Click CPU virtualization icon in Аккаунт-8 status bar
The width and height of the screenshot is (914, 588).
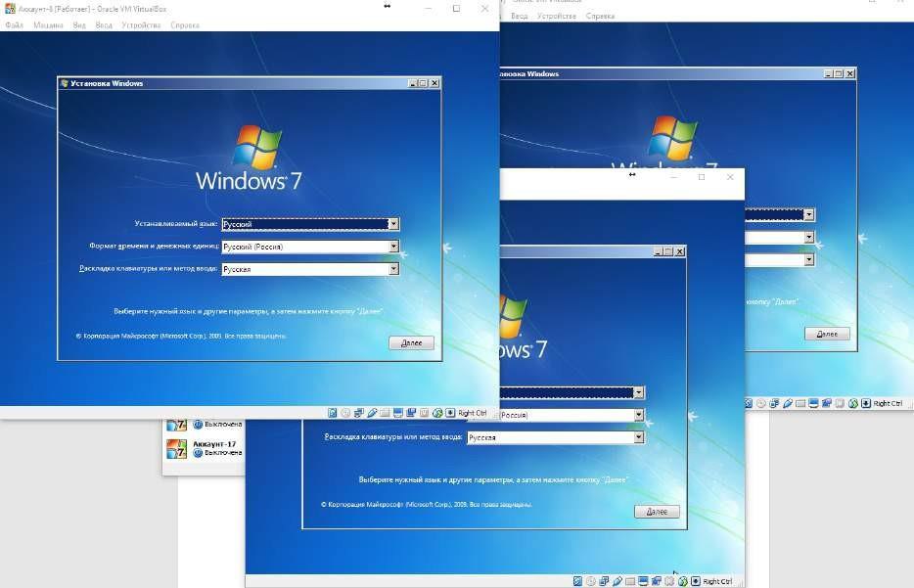pyautogui.click(x=424, y=413)
